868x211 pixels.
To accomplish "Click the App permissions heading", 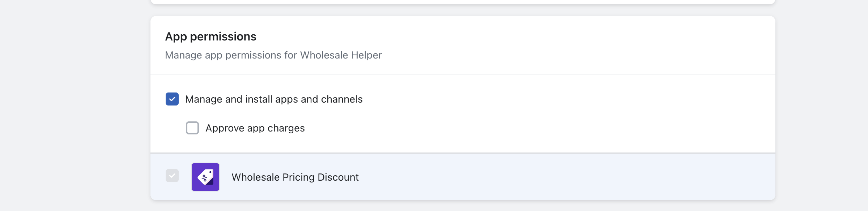I will (x=211, y=36).
